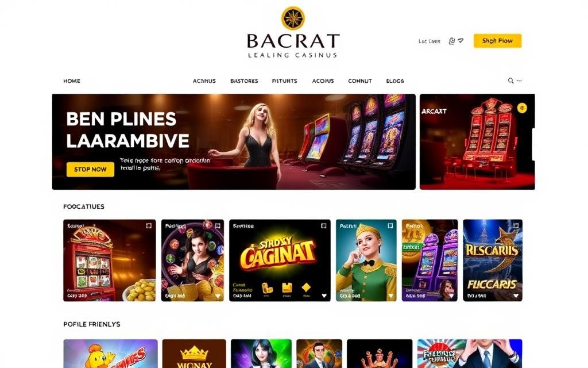This screenshot has width=588, height=368.
Task: Toggle the square checkbox on the slot machine card
Action: (149, 225)
